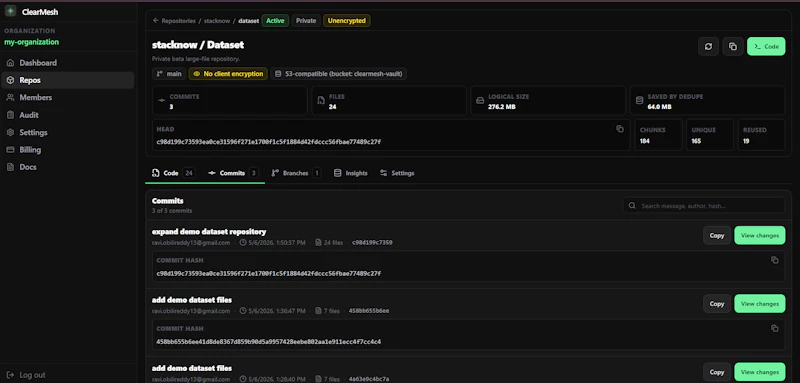
Task: Click the back arrow before Repositories
Action: [x=156, y=20]
